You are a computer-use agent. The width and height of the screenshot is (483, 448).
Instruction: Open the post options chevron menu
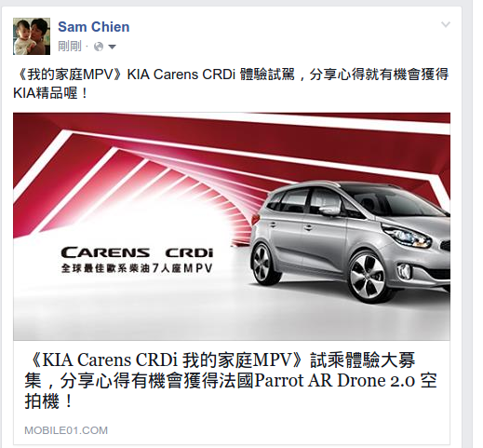446,24
